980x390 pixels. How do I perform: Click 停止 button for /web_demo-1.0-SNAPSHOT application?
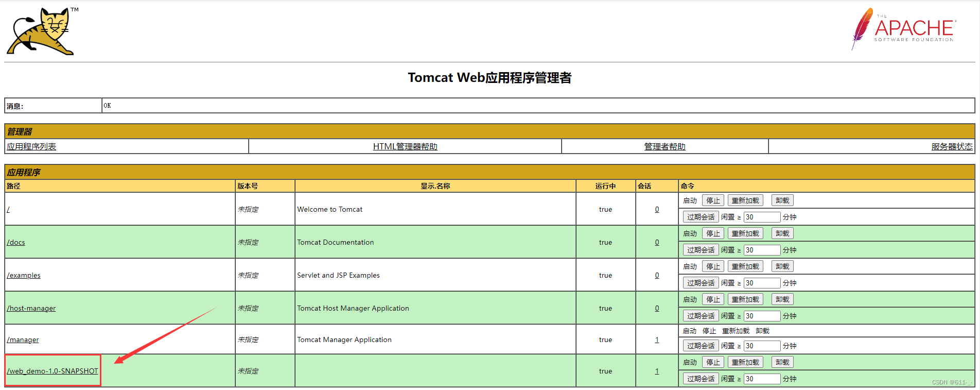(713, 362)
